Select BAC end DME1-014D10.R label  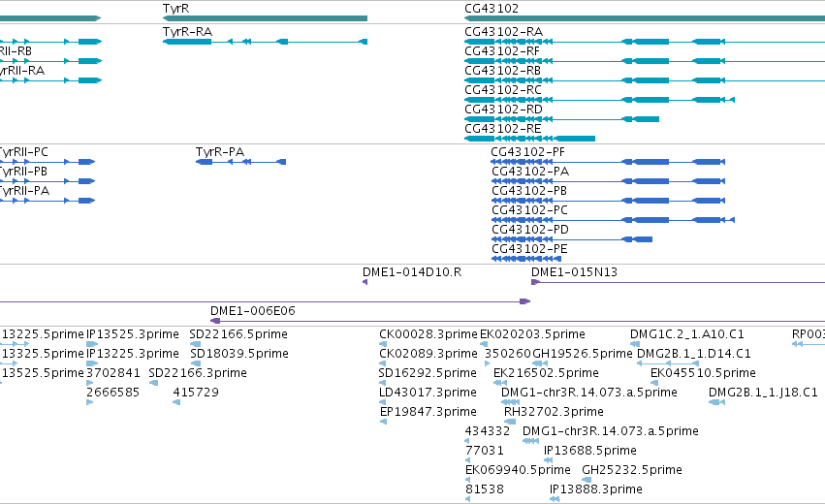[412, 272]
